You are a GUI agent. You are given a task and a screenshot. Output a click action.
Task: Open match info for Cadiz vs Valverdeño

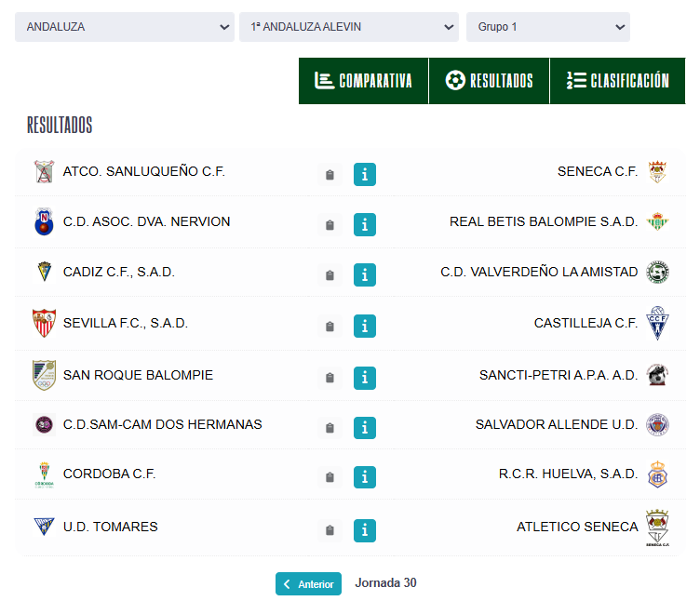click(365, 274)
